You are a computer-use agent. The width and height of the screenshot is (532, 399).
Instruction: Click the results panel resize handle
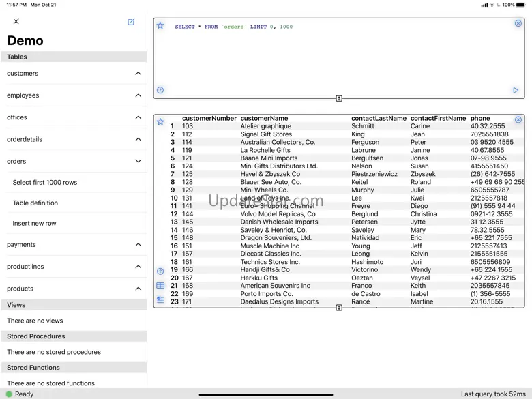point(339,308)
